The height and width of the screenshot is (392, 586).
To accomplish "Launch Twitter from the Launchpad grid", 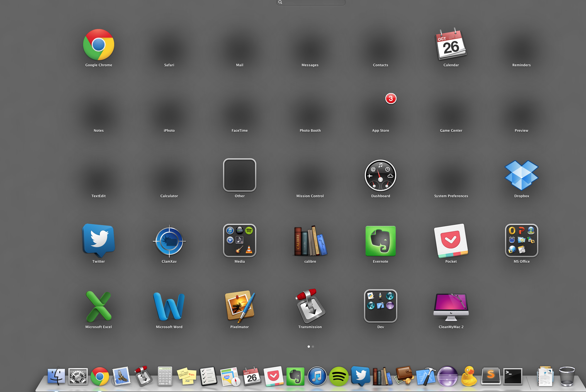I will point(99,240).
